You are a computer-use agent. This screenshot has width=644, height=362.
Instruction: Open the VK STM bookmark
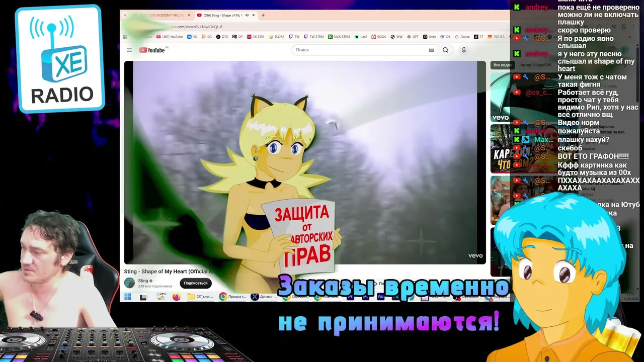pyautogui.click(x=256, y=37)
